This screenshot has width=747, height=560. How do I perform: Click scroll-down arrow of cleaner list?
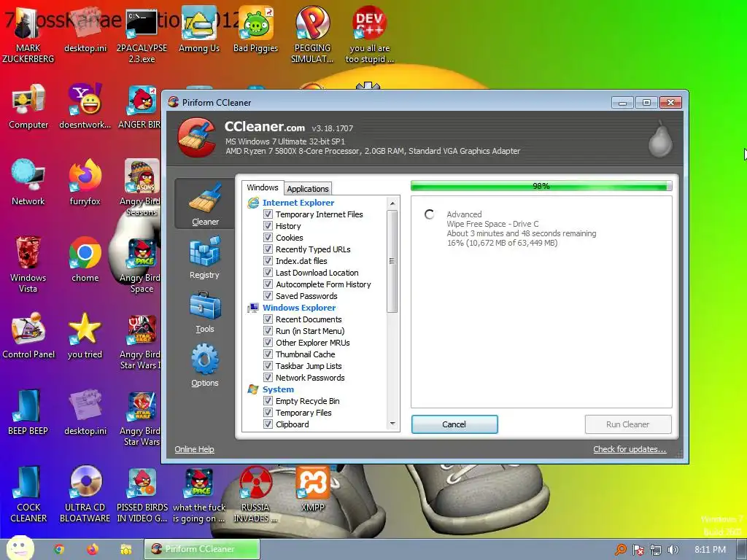click(392, 424)
